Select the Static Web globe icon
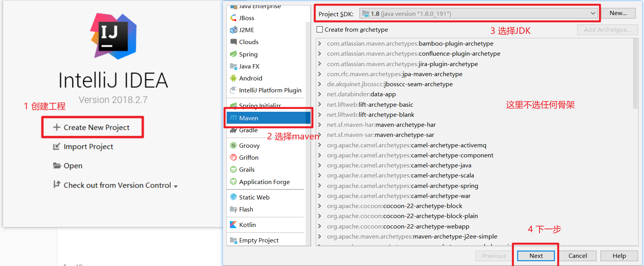This screenshot has height=266, width=644. pyautogui.click(x=233, y=197)
